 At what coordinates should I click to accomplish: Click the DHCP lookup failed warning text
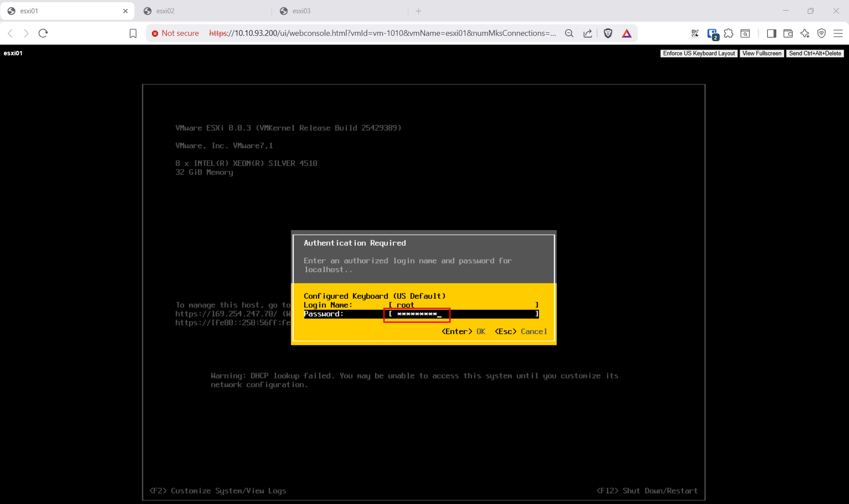[x=414, y=380]
